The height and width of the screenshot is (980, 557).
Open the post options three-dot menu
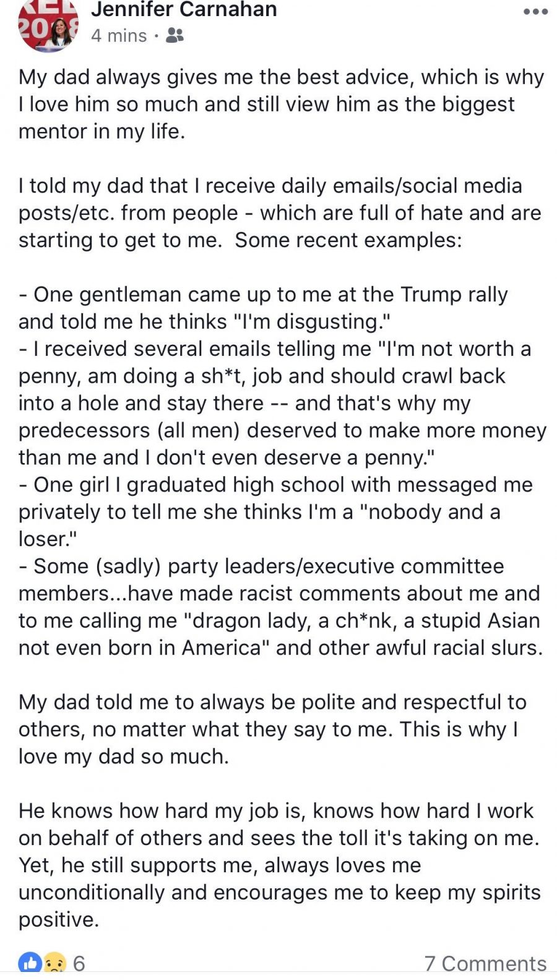coord(535,12)
